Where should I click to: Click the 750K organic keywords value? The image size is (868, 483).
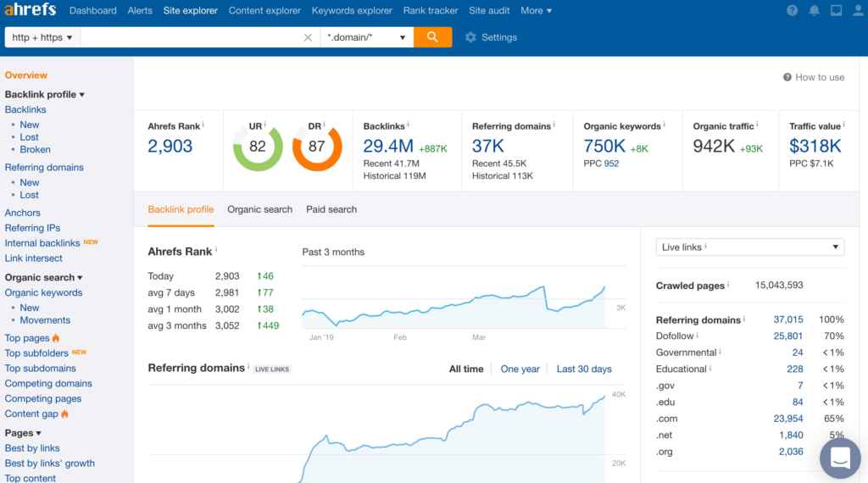[604, 146]
